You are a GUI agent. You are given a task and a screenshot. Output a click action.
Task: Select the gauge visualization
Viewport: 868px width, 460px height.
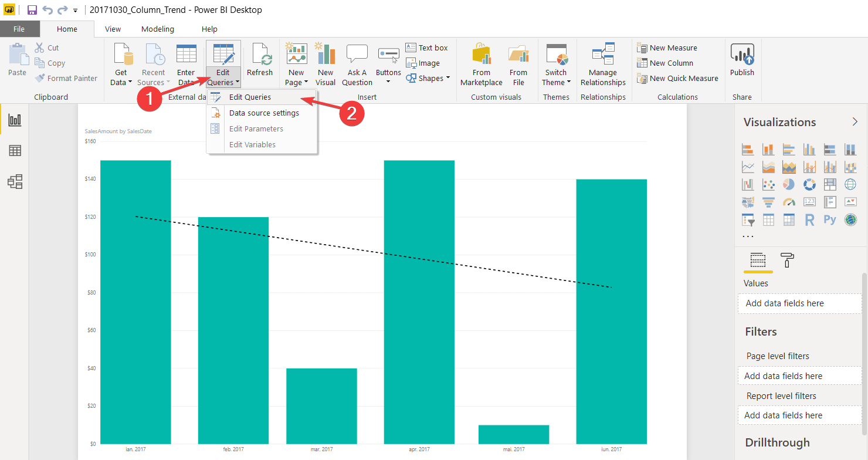click(789, 202)
